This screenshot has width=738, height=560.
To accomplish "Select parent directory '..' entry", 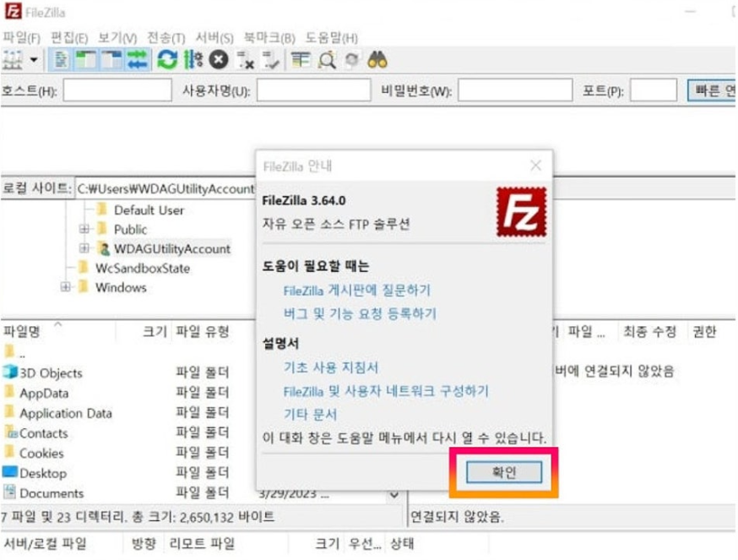I will pyautogui.click(x=14, y=352).
